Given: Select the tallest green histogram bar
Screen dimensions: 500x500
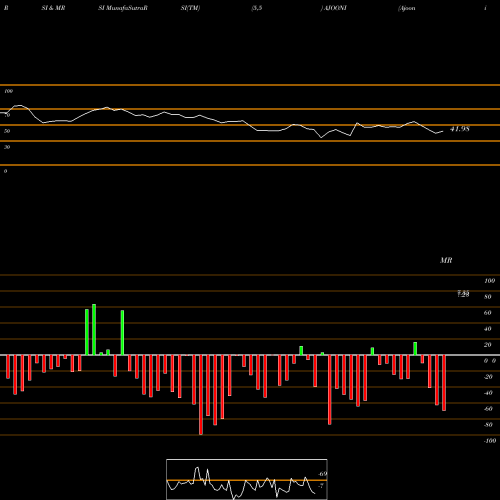Looking at the screenshot, I should [94, 330].
